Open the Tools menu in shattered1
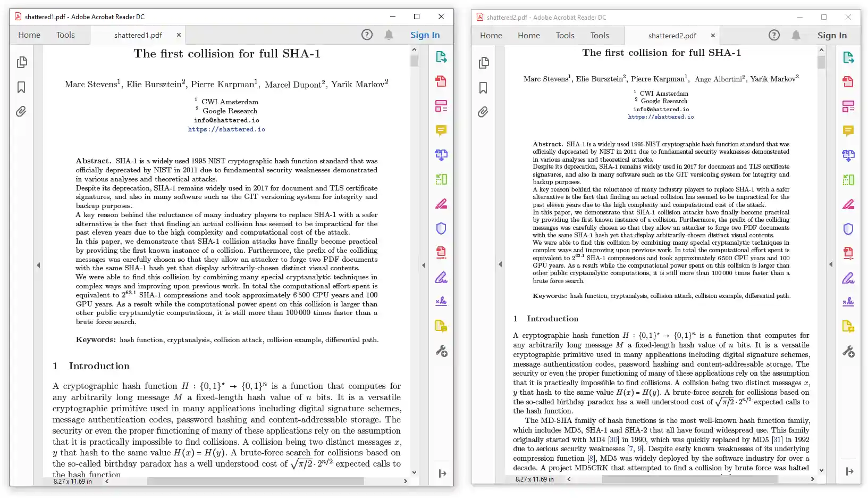The image size is (868, 498). point(65,35)
